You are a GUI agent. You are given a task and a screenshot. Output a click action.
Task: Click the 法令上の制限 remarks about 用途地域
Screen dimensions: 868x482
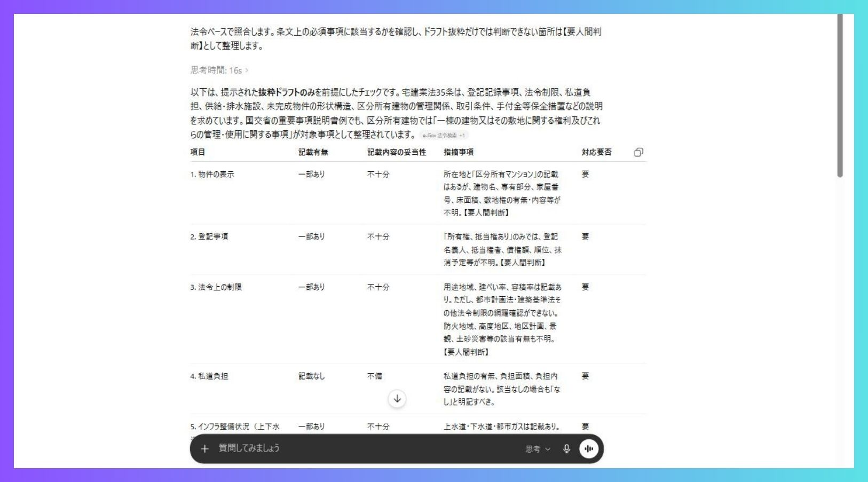(502, 319)
